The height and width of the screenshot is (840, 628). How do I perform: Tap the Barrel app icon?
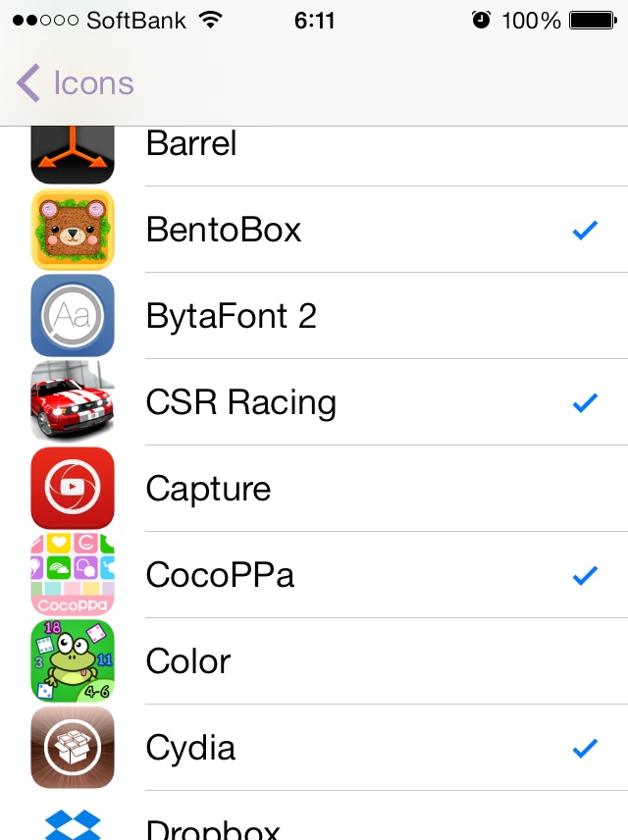pyautogui.click(x=73, y=155)
